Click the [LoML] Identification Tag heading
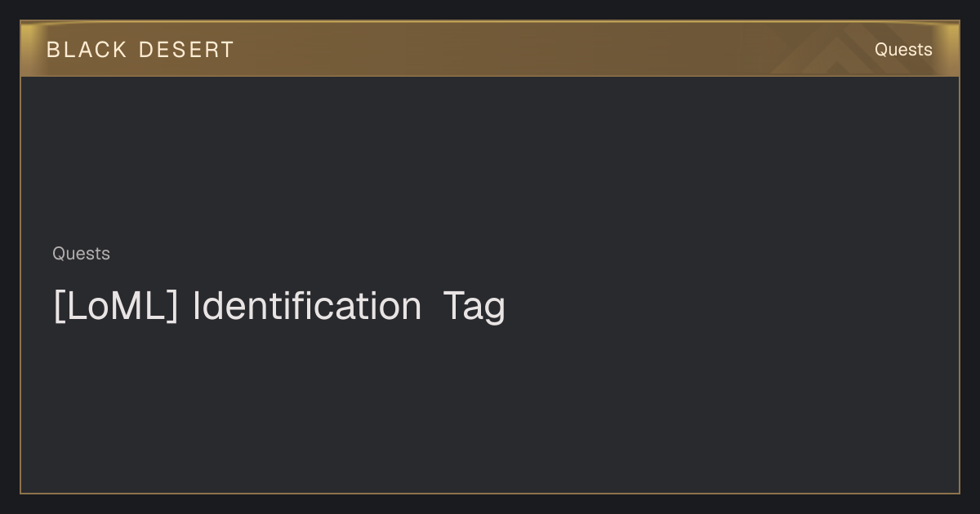 (x=279, y=306)
